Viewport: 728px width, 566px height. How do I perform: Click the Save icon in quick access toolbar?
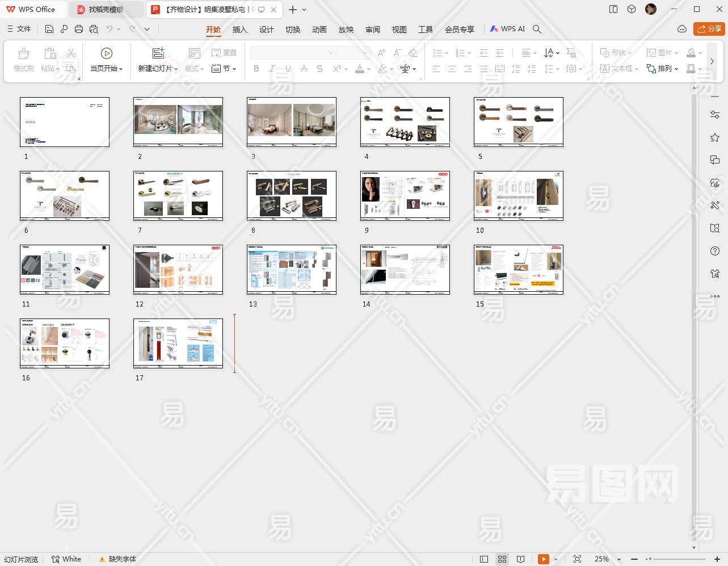49,29
